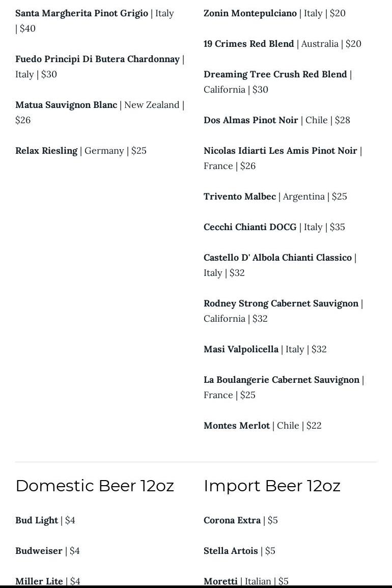Click the Cecchi Chianti DOCG item
This screenshot has width=392, height=588.
(249, 227)
